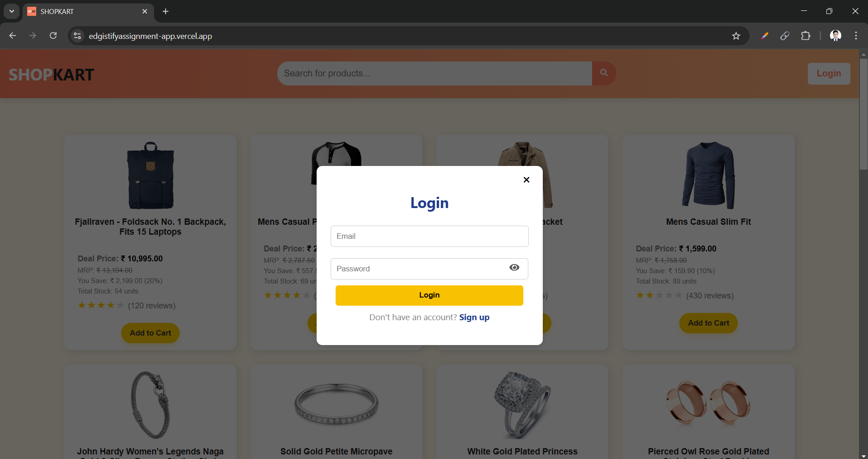This screenshot has width=868, height=459.
Task: Toggle password visibility eye icon
Action: tap(514, 268)
